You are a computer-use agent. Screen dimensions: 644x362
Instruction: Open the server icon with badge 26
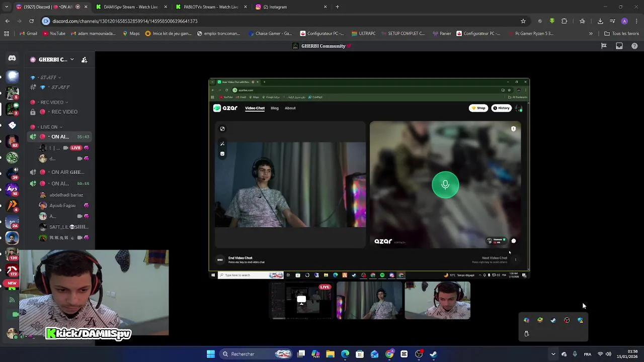click(x=13, y=222)
